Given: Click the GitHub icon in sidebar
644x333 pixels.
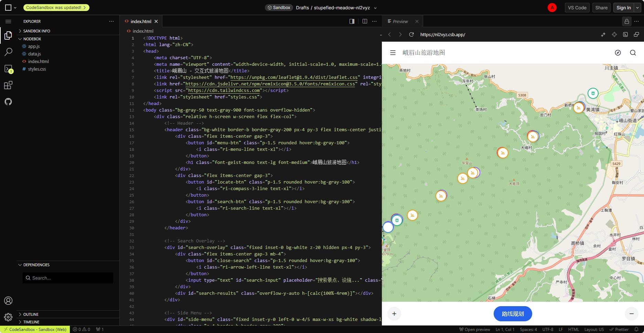Looking at the screenshot, I should [x=8, y=102].
